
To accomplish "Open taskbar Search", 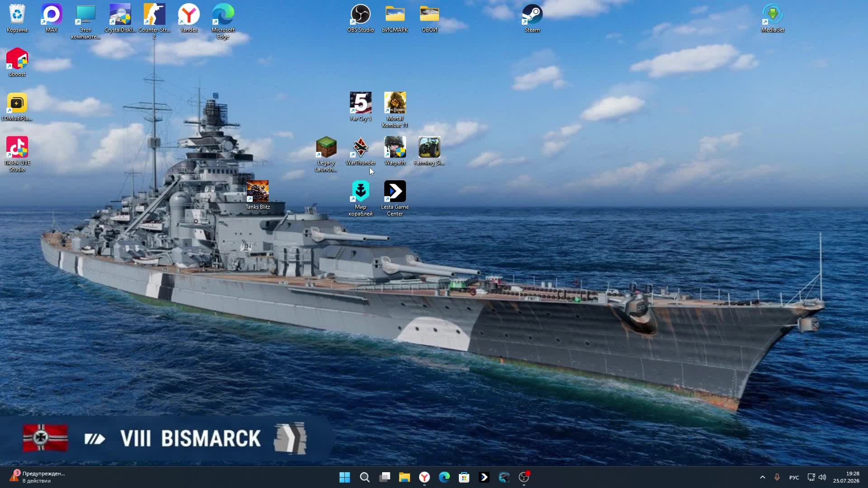I will 365,477.
